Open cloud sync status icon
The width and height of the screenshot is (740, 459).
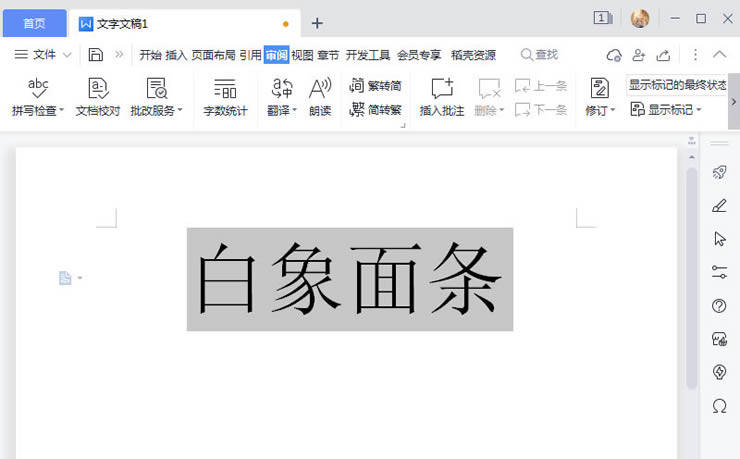point(614,55)
